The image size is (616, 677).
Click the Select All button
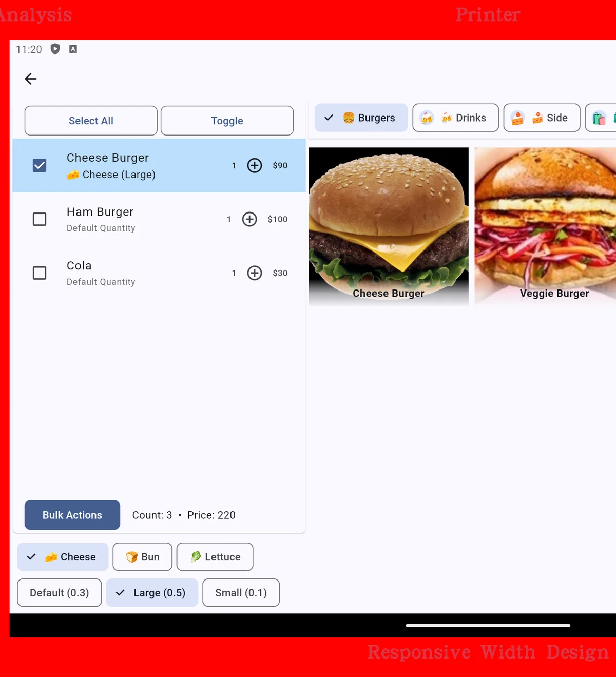click(91, 121)
